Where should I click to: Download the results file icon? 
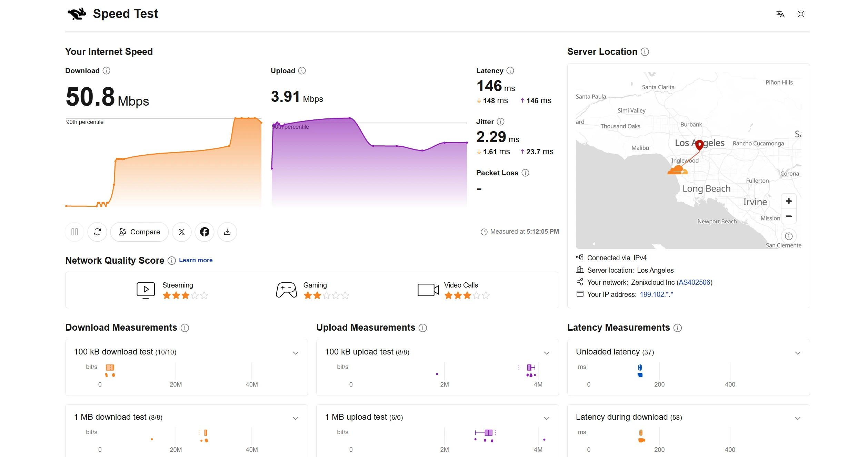coord(227,232)
